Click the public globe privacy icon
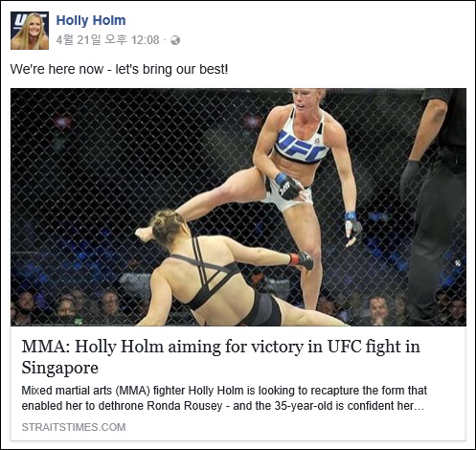The image size is (476, 450). pos(175,40)
